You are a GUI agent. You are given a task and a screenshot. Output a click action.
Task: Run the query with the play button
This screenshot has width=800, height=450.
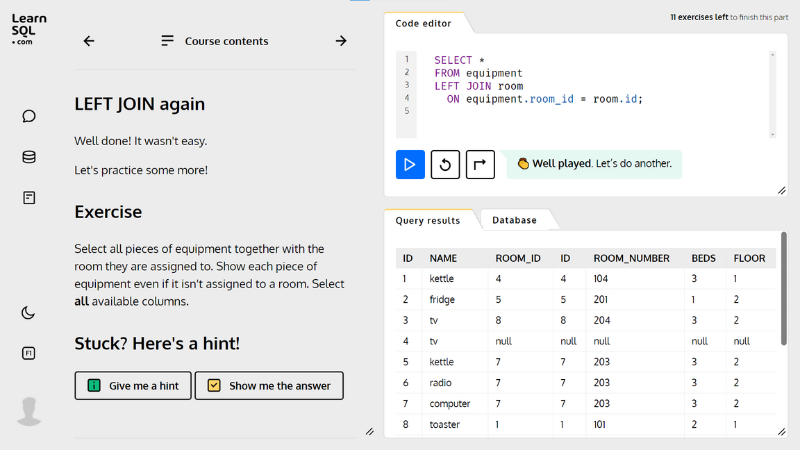pyautogui.click(x=410, y=164)
